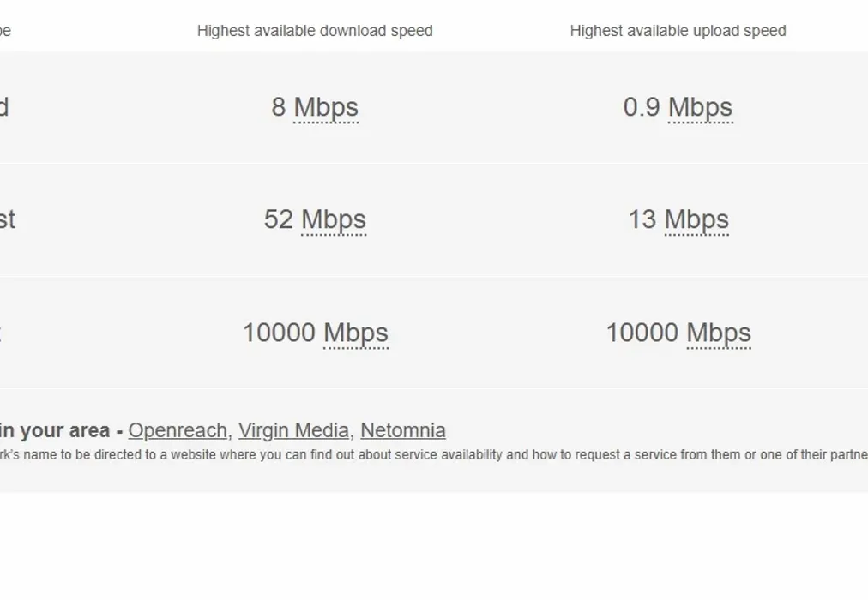Click the 0.9 Mbps upload value

tap(678, 107)
